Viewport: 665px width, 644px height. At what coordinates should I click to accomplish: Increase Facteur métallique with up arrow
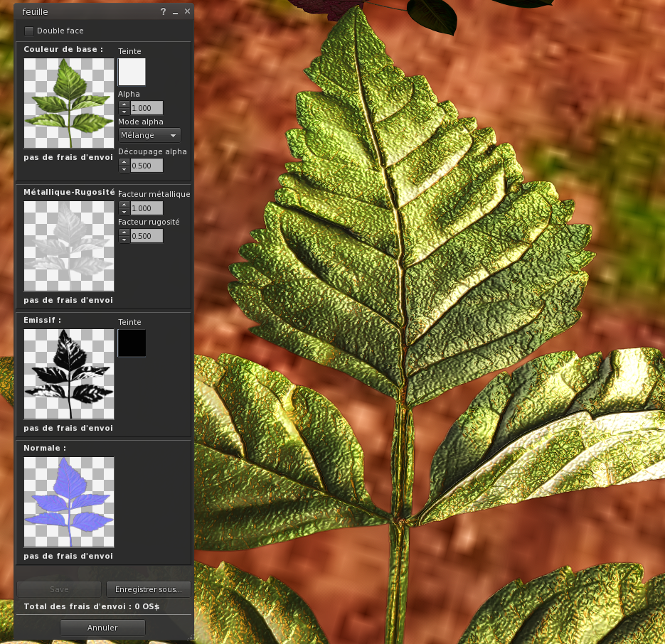pyautogui.click(x=124, y=205)
